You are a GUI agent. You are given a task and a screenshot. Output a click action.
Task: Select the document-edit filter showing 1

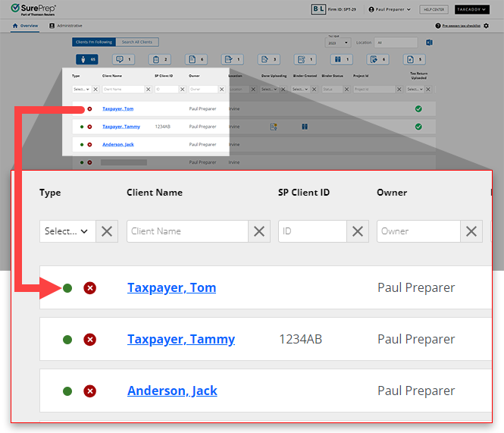(x=233, y=59)
